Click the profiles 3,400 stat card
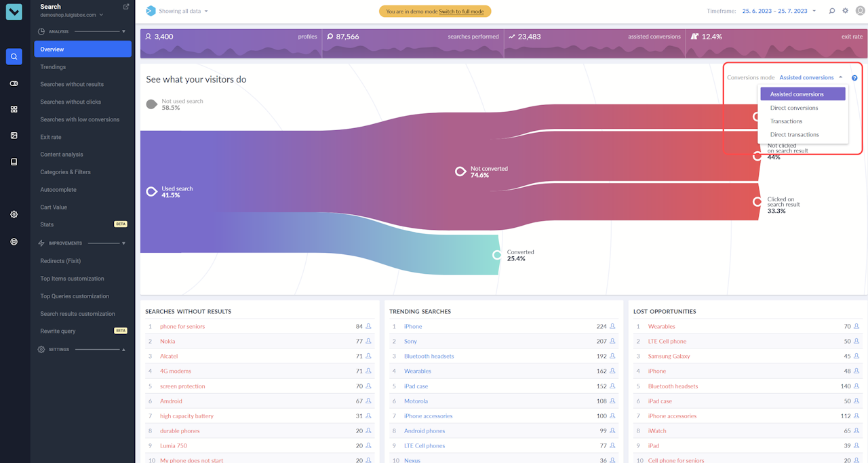Screen dimensions: 868x463 (x=231, y=43)
